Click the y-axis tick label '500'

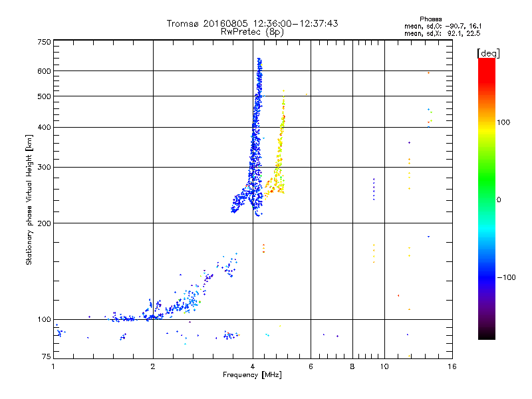pyautogui.click(x=44, y=96)
